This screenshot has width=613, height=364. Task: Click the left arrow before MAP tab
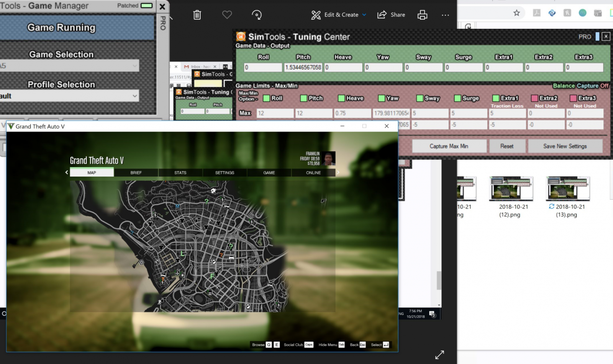click(x=67, y=172)
